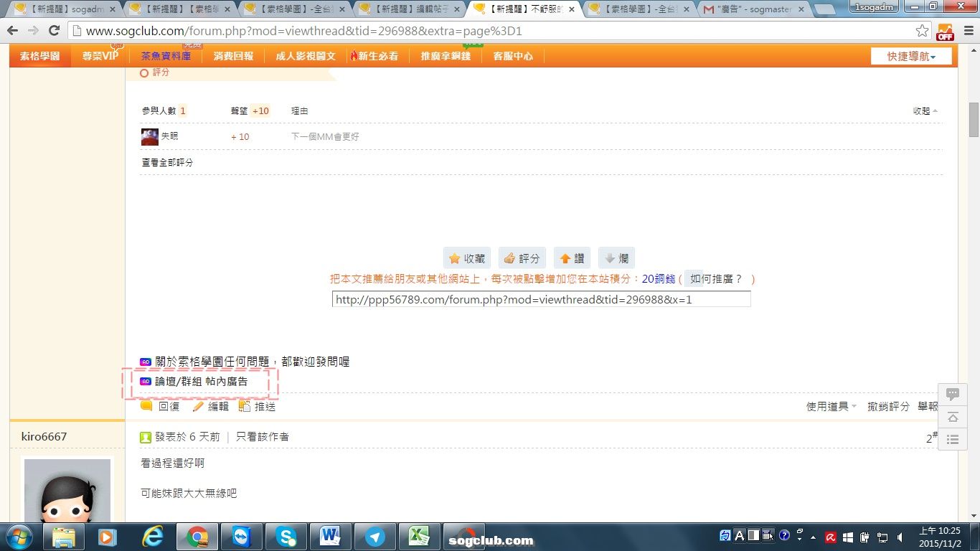The image size is (980, 551).
Task: Open the 新生必看 nav item
Action: 374,56
